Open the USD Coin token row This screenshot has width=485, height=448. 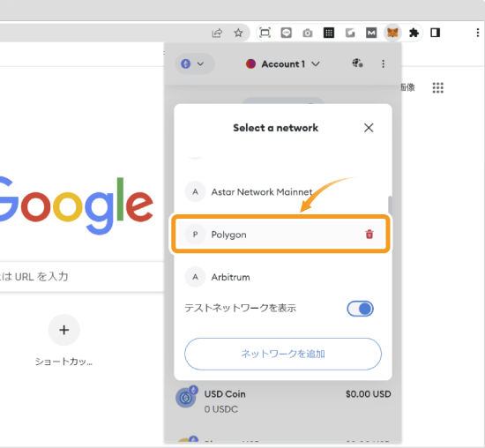pyautogui.click(x=283, y=401)
